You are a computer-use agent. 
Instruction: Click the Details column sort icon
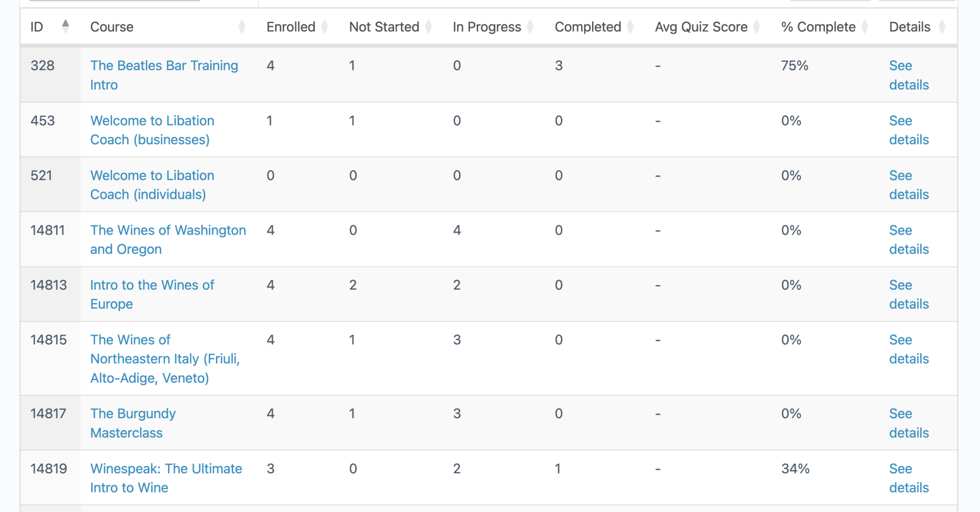pos(942,27)
